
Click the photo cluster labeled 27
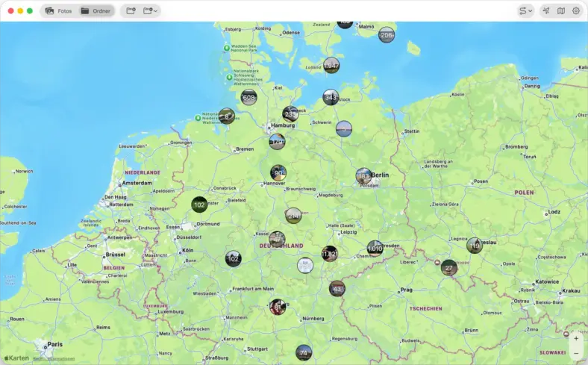[x=448, y=268]
